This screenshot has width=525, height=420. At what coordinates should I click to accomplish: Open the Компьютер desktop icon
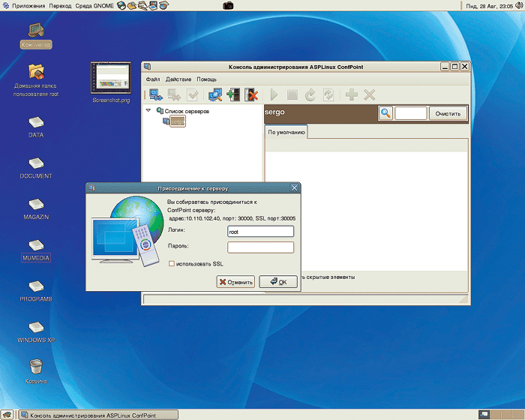[x=36, y=36]
